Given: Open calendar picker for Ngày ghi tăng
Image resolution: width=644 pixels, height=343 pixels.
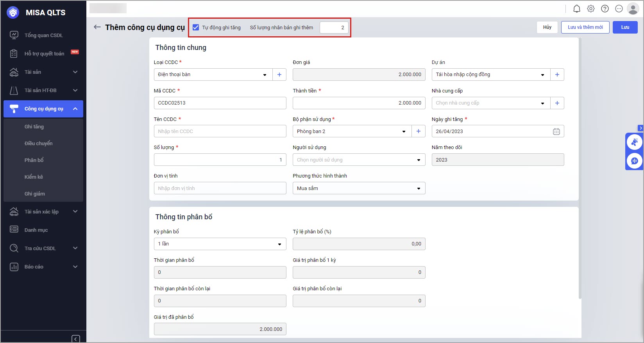Looking at the screenshot, I should pyautogui.click(x=556, y=132).
